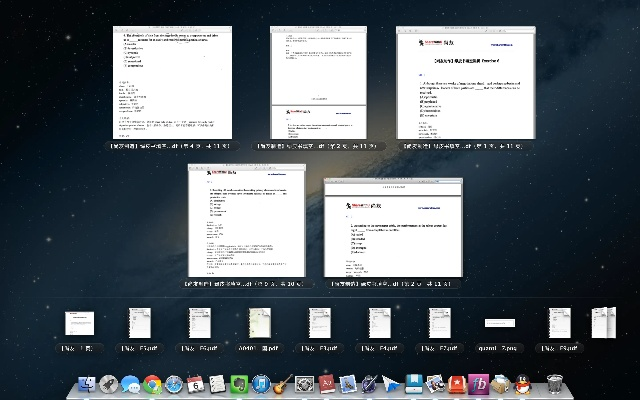Click the purple fb icon in dock

pyautogui.click(x=479, y=384)
